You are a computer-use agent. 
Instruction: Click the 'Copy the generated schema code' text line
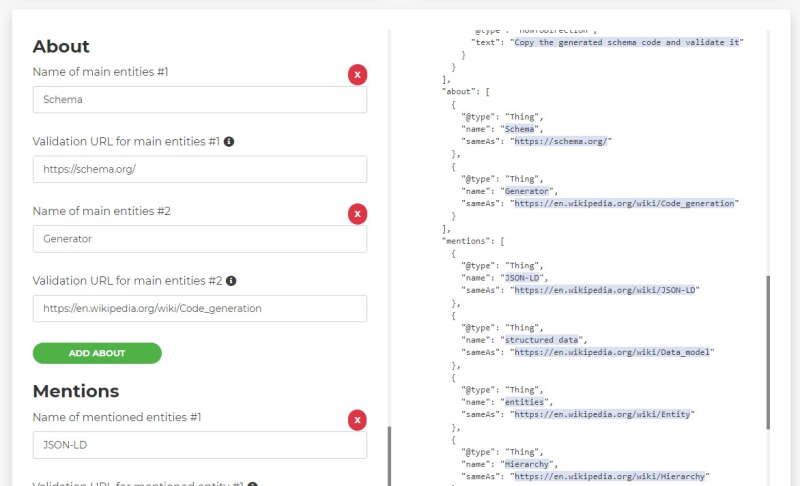click(627, 42)
